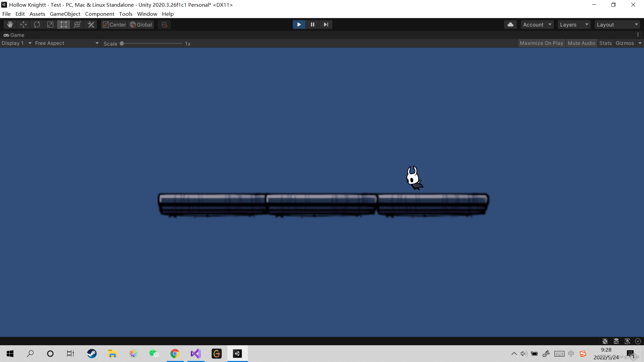This screenshot has height=362, width=644.
Task: Toggle the Stats overlay
Action: coord(605,43)
